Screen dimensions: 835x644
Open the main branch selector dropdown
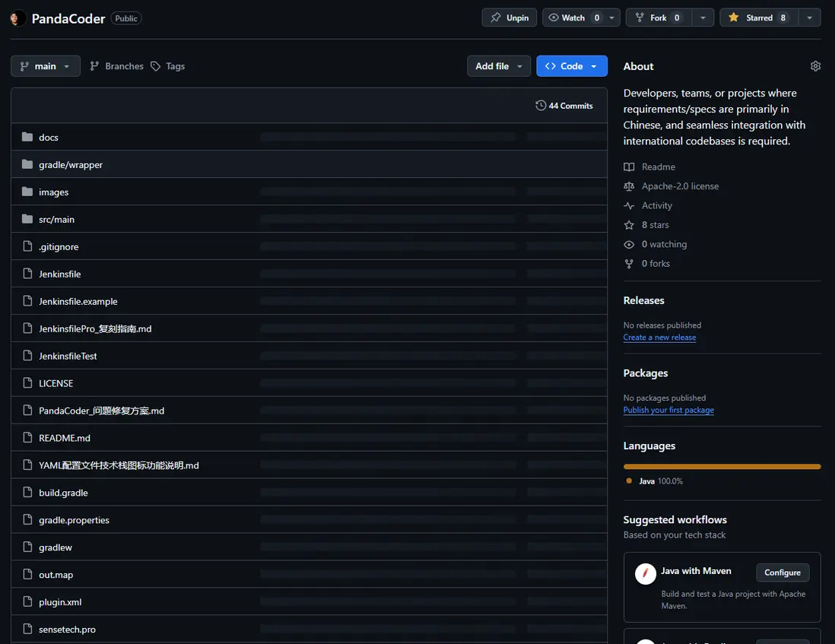point(46,66)
